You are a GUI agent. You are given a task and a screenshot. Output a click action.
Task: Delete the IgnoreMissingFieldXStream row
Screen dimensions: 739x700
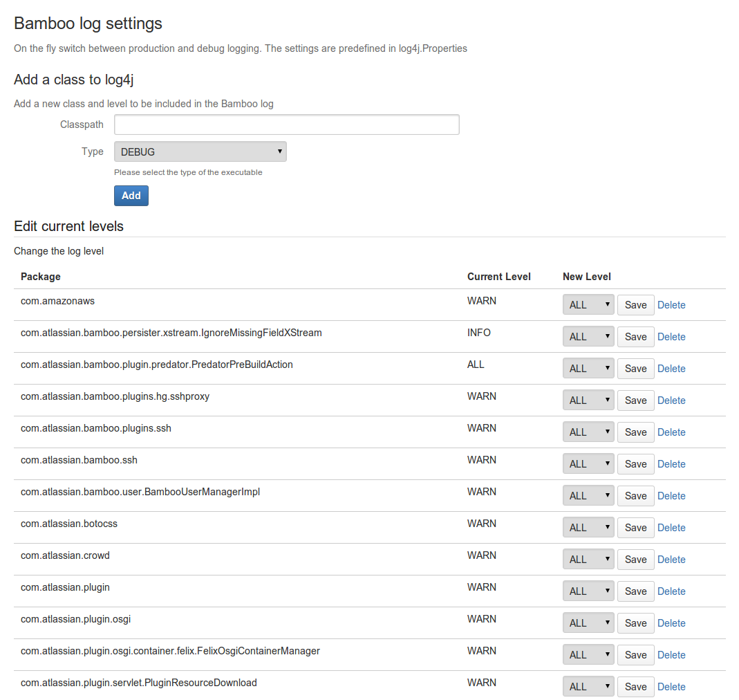pyautogui.click(x=671, y=337)
